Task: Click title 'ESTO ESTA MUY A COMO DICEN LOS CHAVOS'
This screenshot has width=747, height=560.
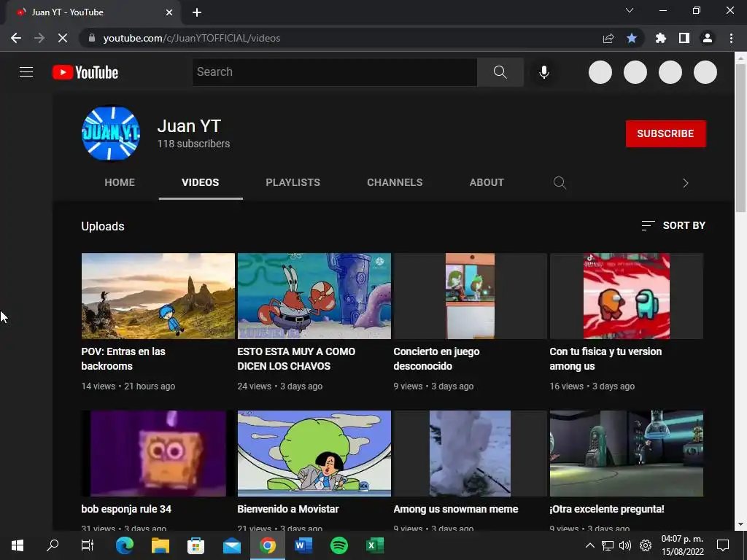Action: (x=296, y=359)
